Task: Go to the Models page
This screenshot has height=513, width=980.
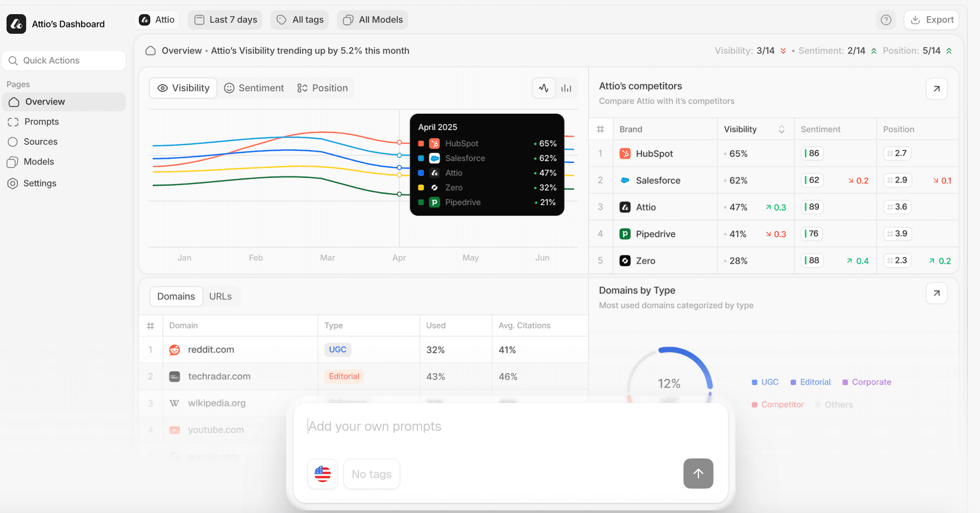Action: pyautogui.click(x=64, y=162)
